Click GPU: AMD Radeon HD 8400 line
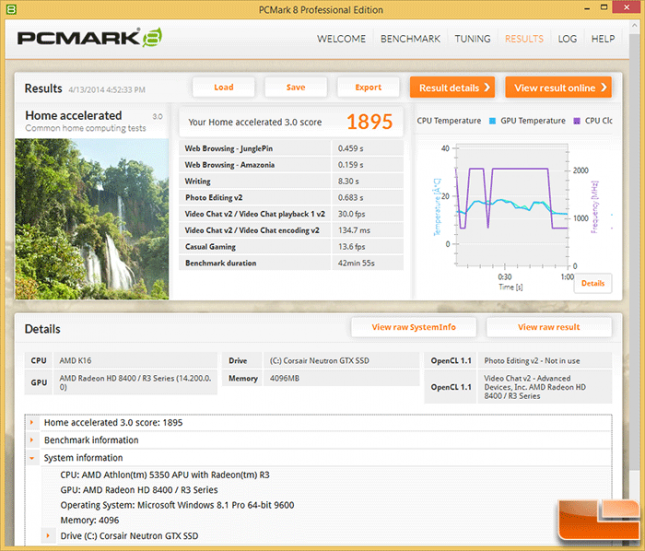This screenshot has width=645, height=551. point(139,490)
